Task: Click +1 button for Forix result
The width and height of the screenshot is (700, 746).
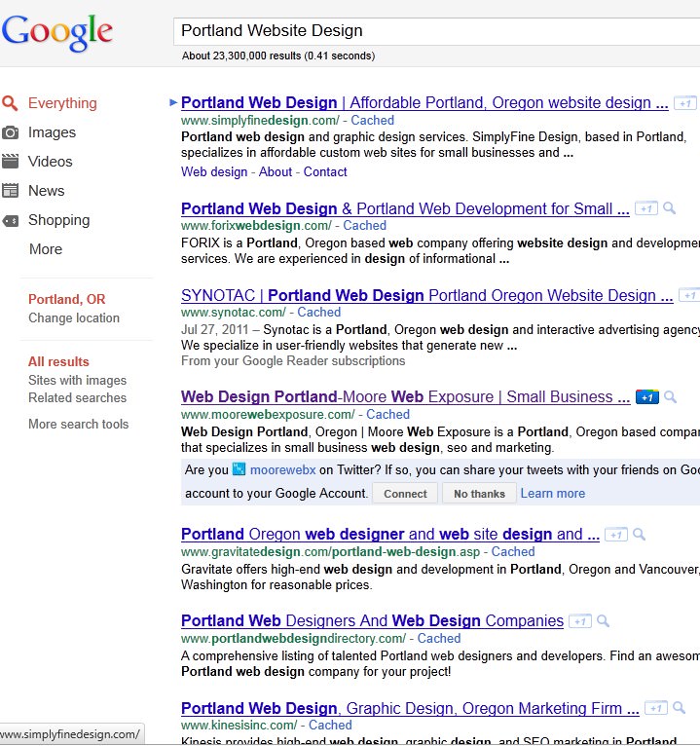Action: pyautogui.click(x=646, y=208)
